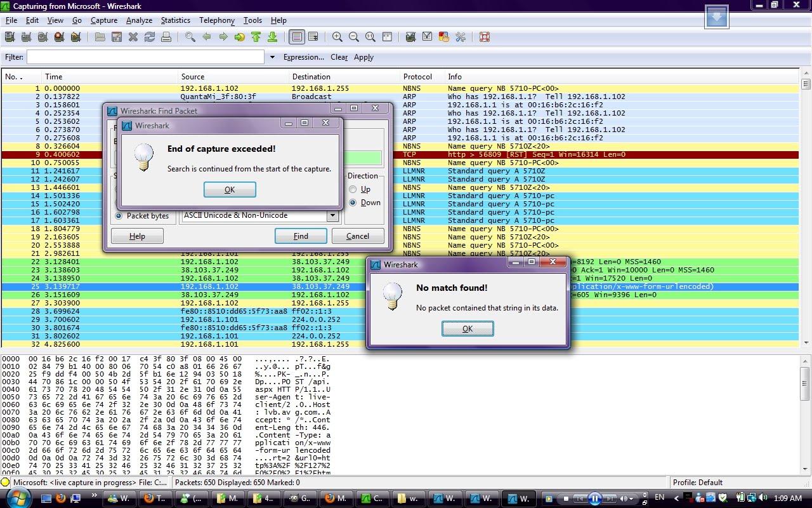Restart the running live capture icon
The width and height of the screenshot is (812, 508).
(76, 37)
